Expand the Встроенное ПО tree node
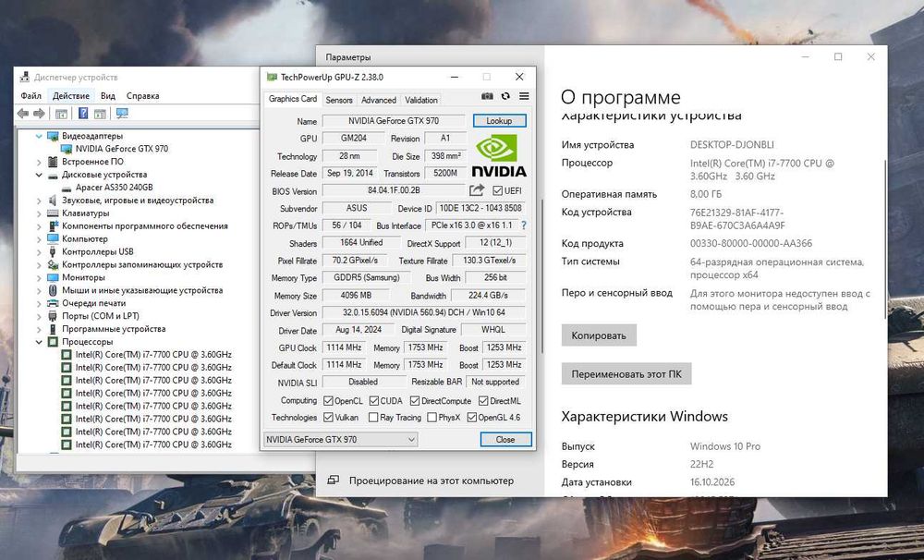This screenshot has width=924, height=560. pyautogui.click(x=39, y=162)
